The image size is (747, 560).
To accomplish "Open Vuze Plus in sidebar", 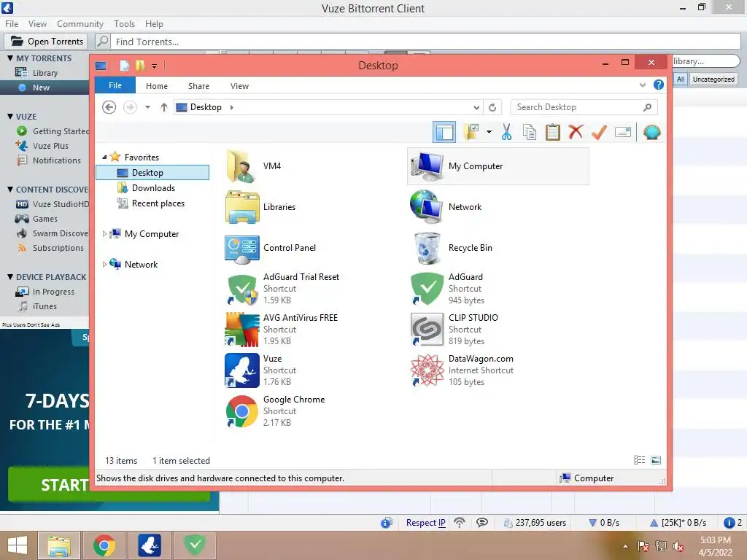I will pyautogui.click(x=50, y=146).
